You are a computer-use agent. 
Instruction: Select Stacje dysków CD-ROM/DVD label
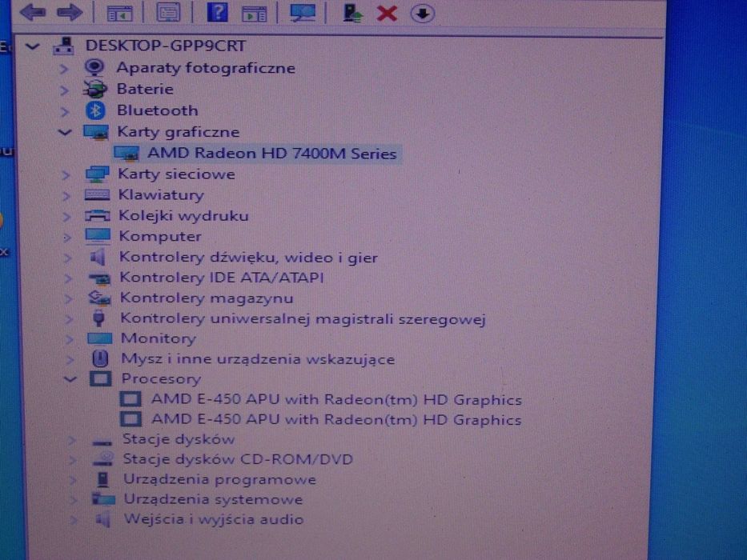pos(238,459)
